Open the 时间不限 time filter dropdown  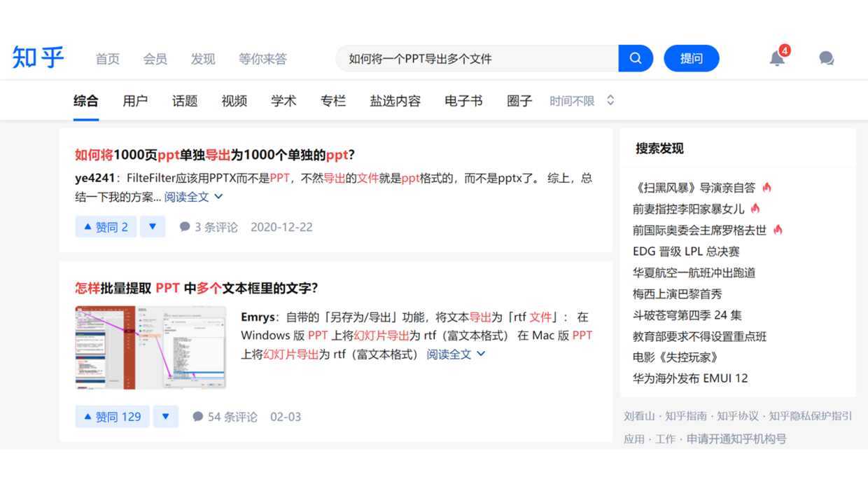[x=581, y=101]
